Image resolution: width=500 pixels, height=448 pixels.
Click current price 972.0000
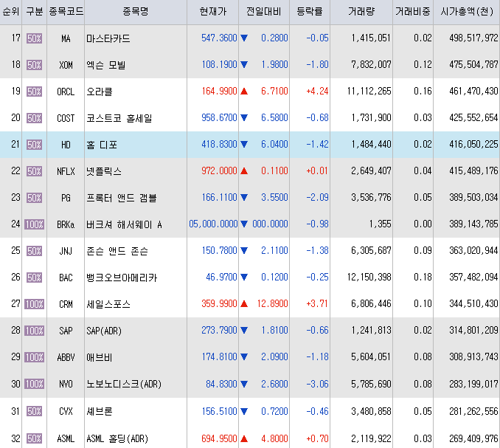tap(219, 171)
